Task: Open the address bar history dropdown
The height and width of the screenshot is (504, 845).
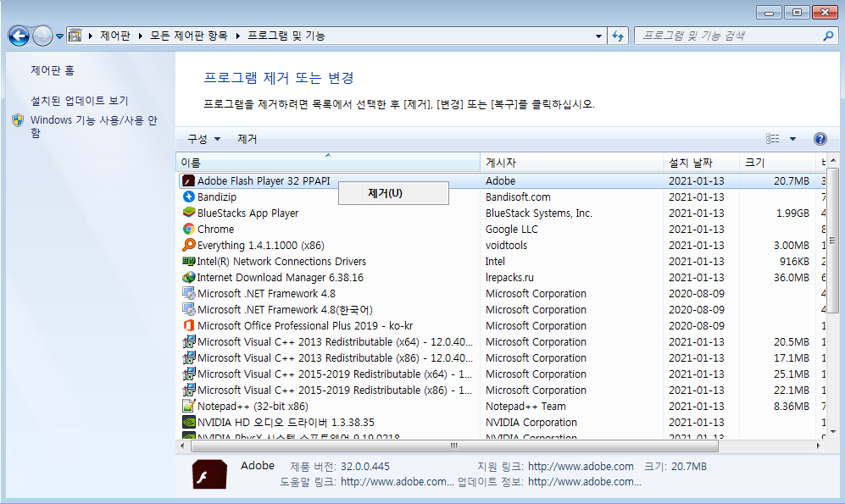Action: click(598, 36)
